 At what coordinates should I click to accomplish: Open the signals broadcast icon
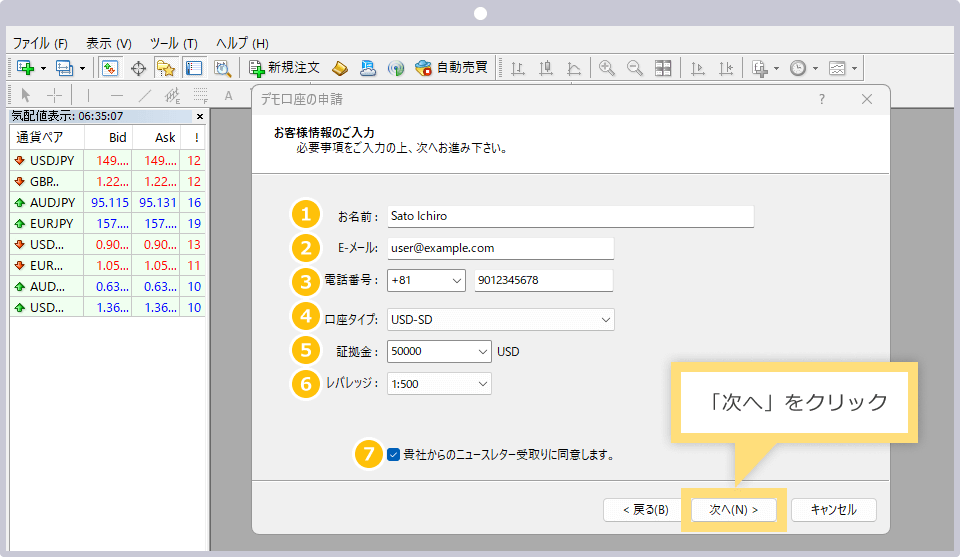tap(396, 68)
